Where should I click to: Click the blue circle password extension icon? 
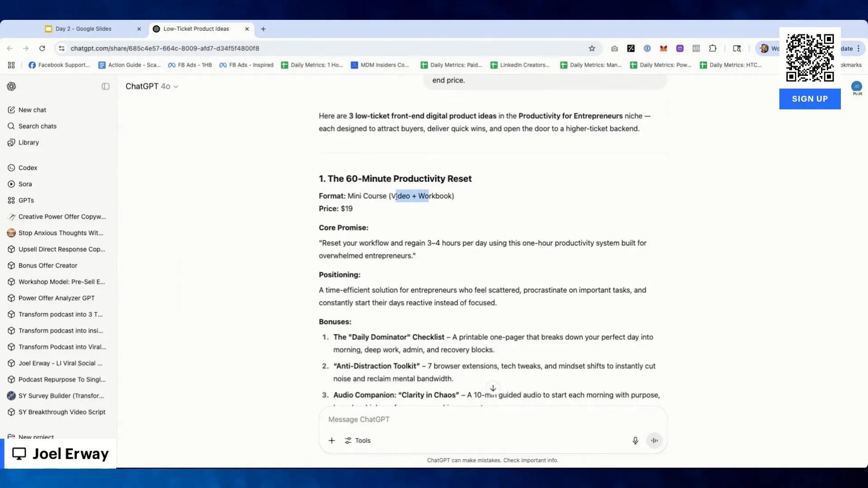(647, 48)
